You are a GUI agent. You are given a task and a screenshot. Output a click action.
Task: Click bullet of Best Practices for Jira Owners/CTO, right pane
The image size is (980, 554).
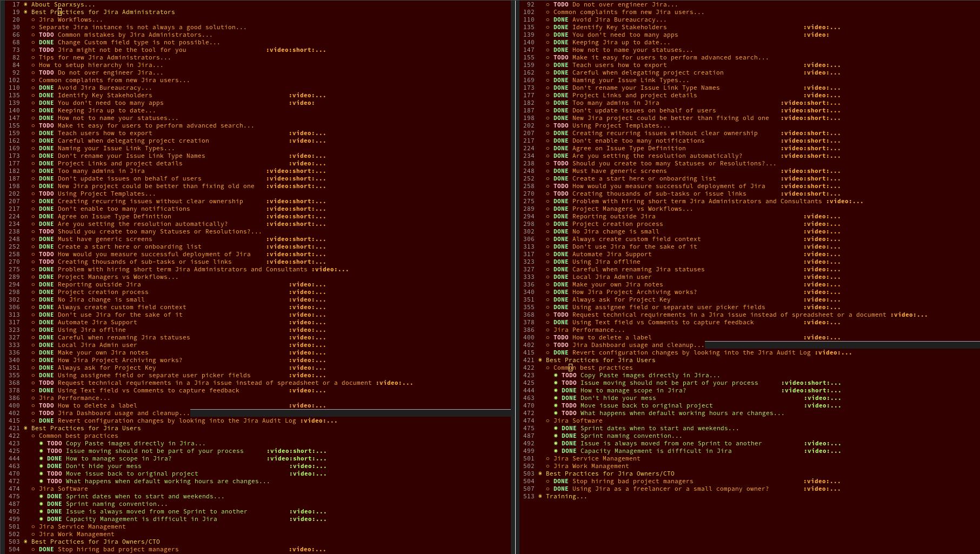click(540, 473)
